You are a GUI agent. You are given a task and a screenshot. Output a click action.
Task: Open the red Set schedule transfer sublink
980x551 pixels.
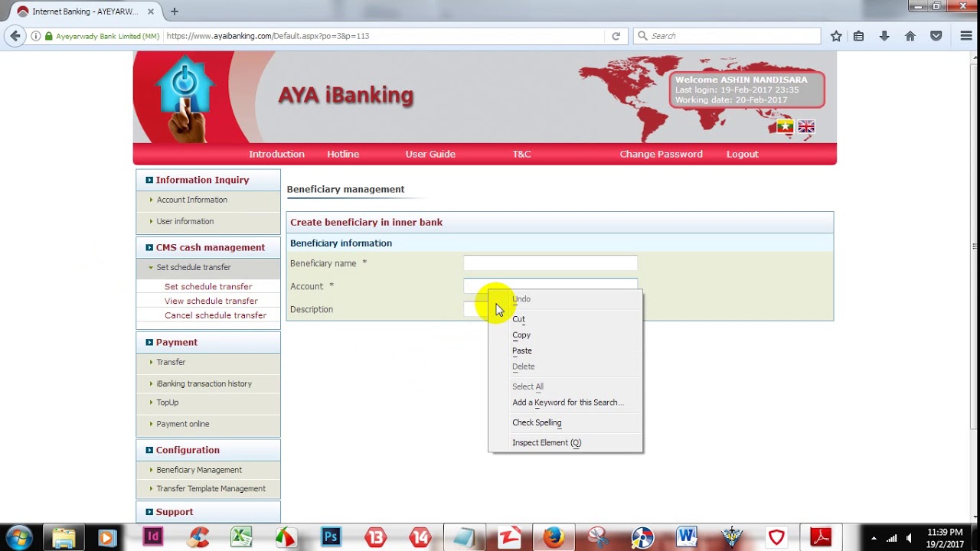(207, 286)
